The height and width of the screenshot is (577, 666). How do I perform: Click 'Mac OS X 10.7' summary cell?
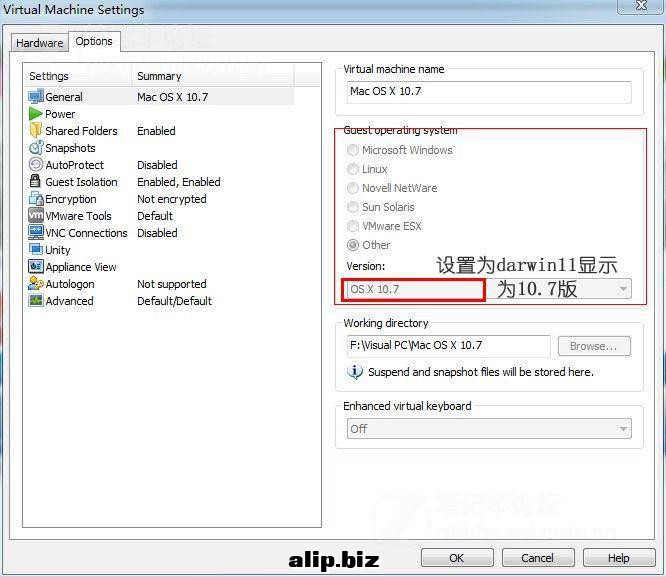point(173,97)
